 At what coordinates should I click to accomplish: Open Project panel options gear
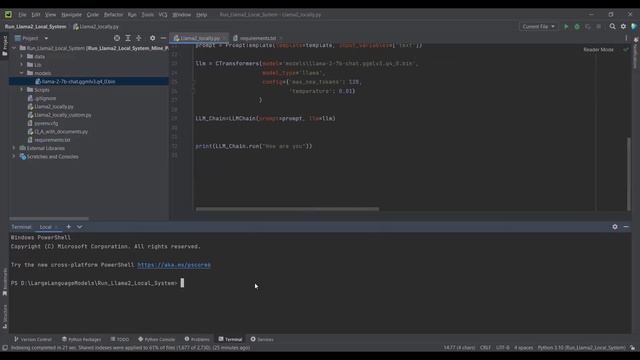tap(152, 38)
